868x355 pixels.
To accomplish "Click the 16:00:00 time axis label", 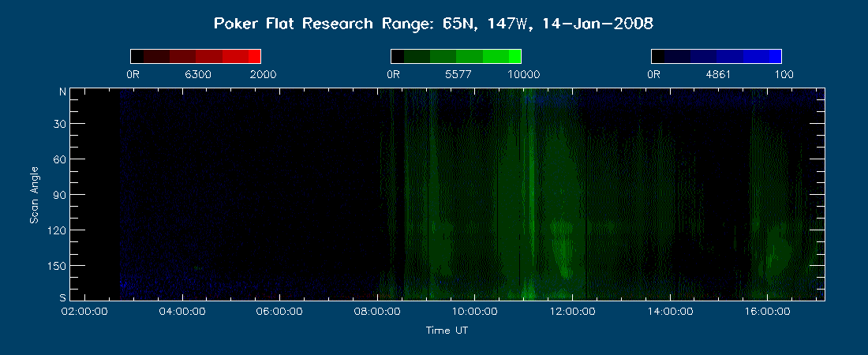I will (767, 312).
